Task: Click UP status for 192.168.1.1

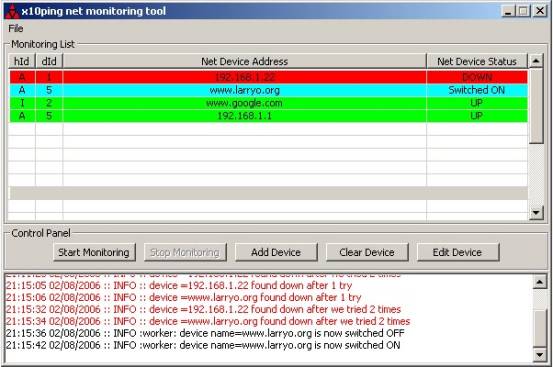Action: coord(477,116)
